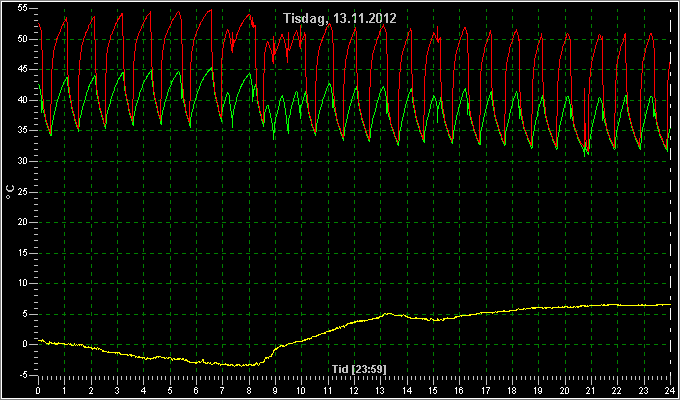This screenshot has height=400, width=680.
Task: Click the °C axis unit label
Action: point(10,191)
